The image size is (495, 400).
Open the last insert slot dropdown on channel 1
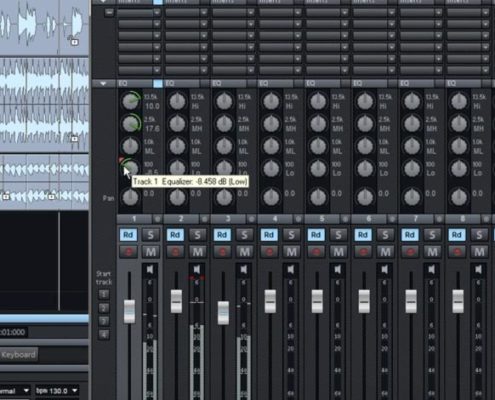157,70
